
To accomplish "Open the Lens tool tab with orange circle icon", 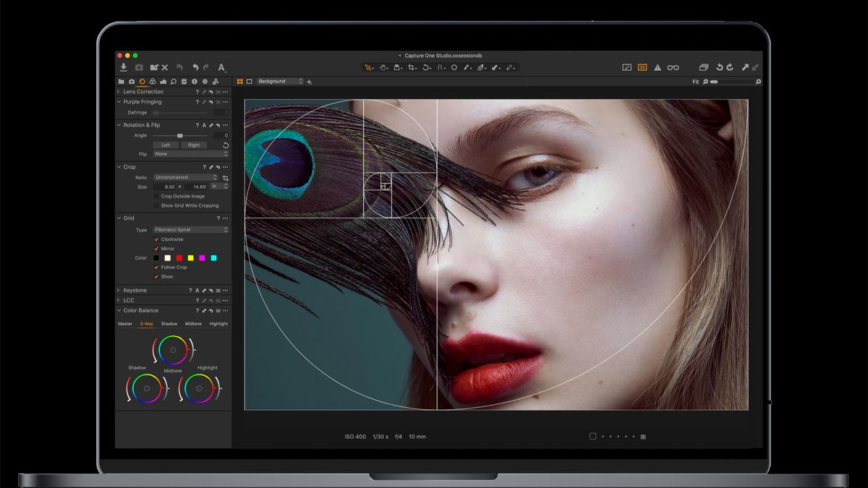I will coord(142,81).
